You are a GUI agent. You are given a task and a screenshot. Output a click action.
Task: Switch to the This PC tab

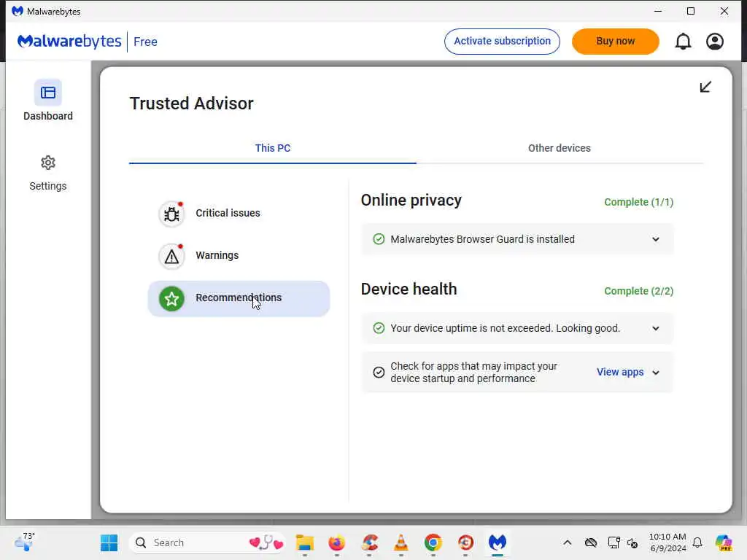273,148
